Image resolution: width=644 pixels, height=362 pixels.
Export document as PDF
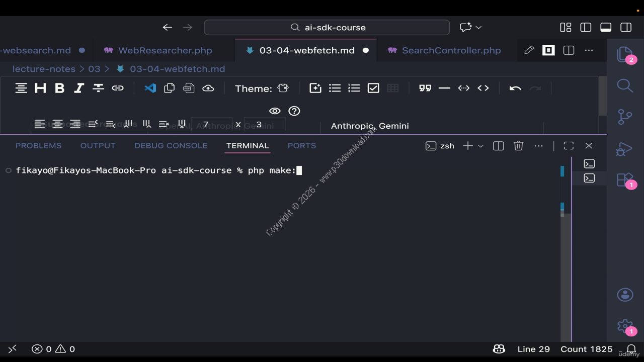[x=189, y=88]
